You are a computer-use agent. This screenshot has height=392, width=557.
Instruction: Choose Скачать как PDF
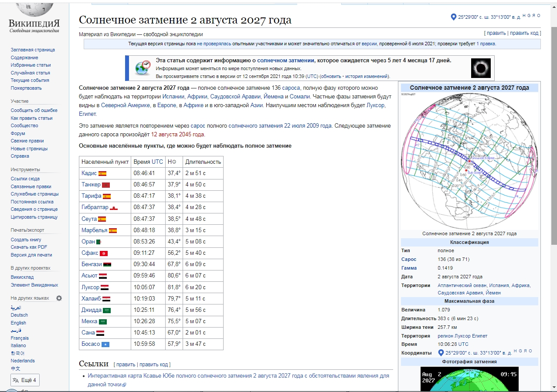click(29, 247)
